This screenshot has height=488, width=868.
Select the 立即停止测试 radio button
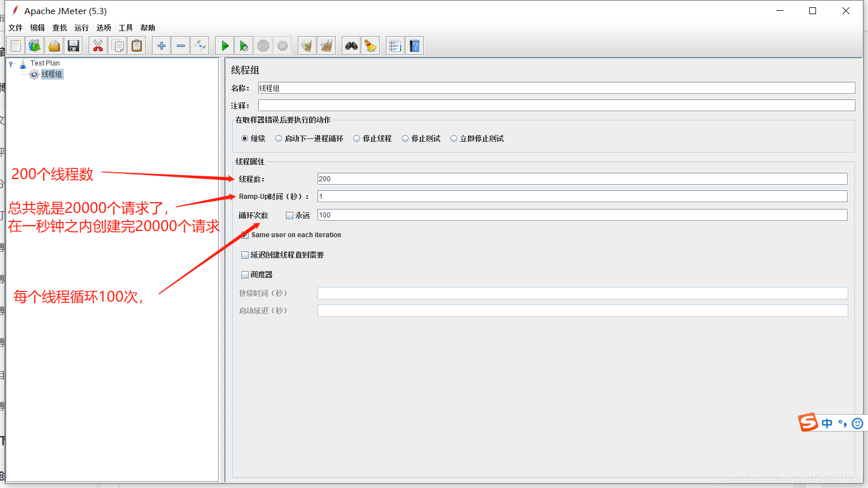click(x=454, y=138)
